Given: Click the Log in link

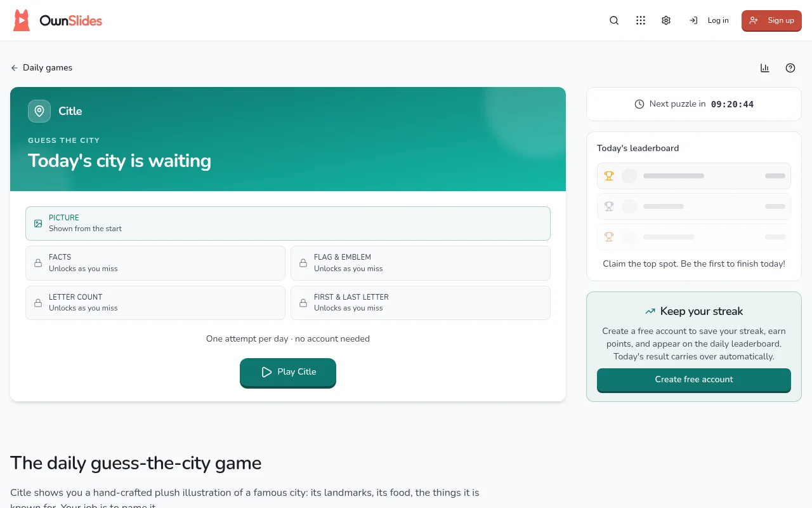Looking at the screenshot, I should [x=709, y=20].
